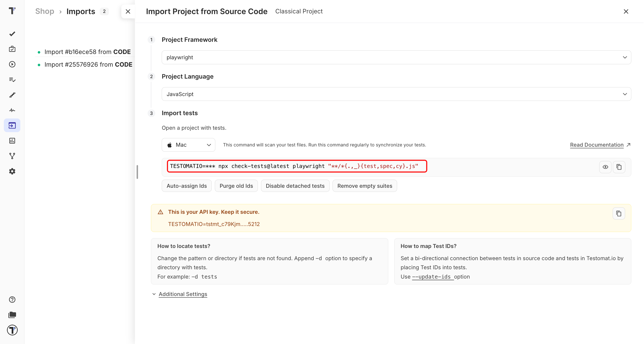Click the warning triangle icon by API key
The image size is (644, 344).
(161, 212)
